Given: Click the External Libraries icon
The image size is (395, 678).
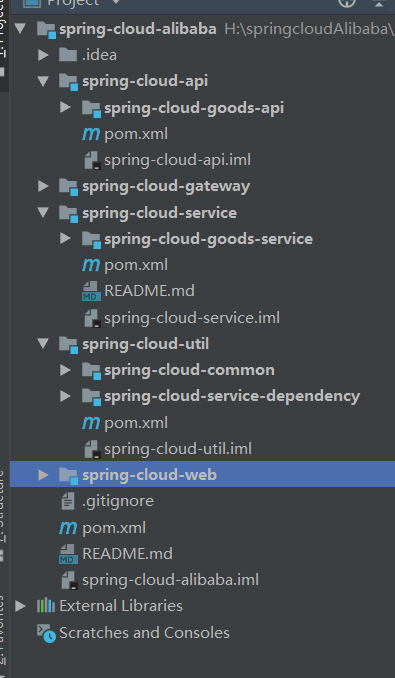Looking at the screenshot, I should tap(46, 606).
